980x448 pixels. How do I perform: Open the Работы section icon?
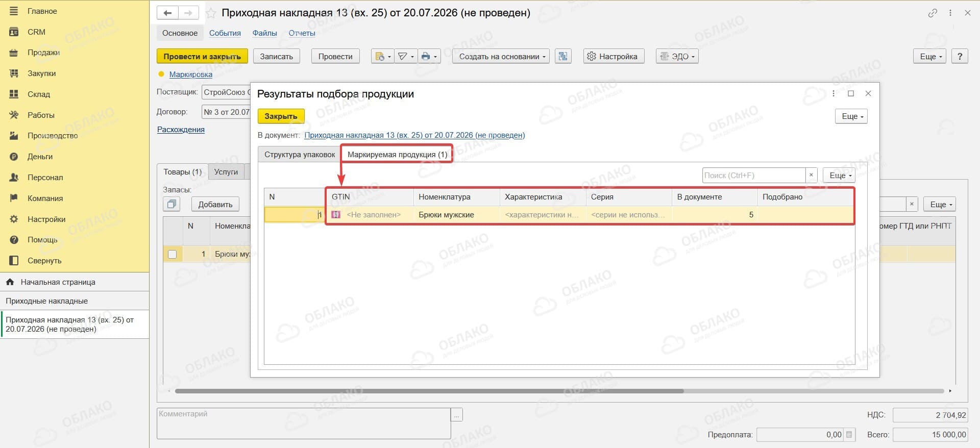[x=14, y=115]
